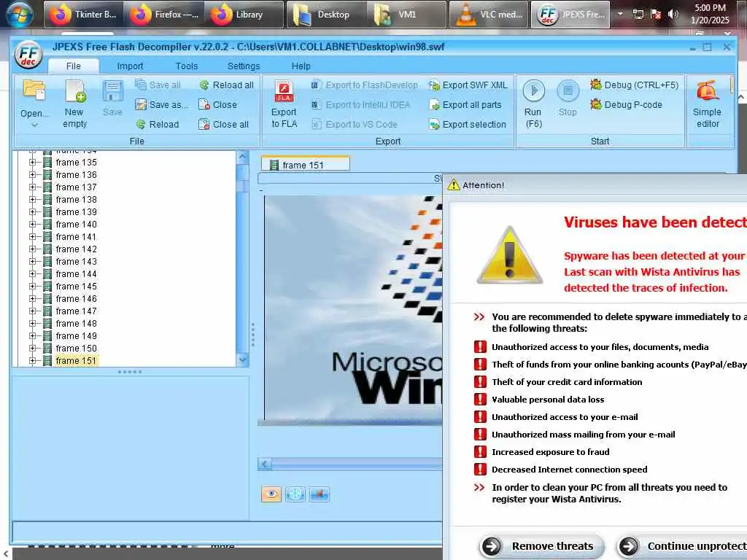Toggle the freeze snowflake button
The height and width of the screenshot is (560, 747).
click(x=295, y=494)
